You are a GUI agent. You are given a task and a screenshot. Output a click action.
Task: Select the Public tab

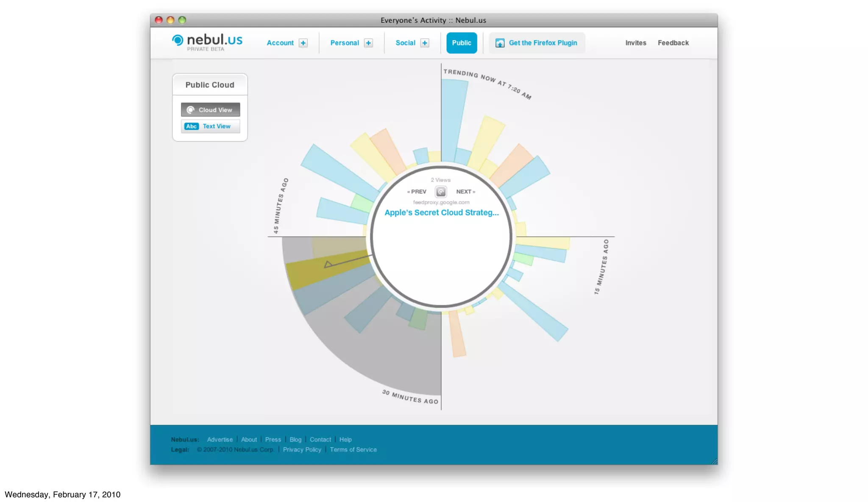pos(462,43)
